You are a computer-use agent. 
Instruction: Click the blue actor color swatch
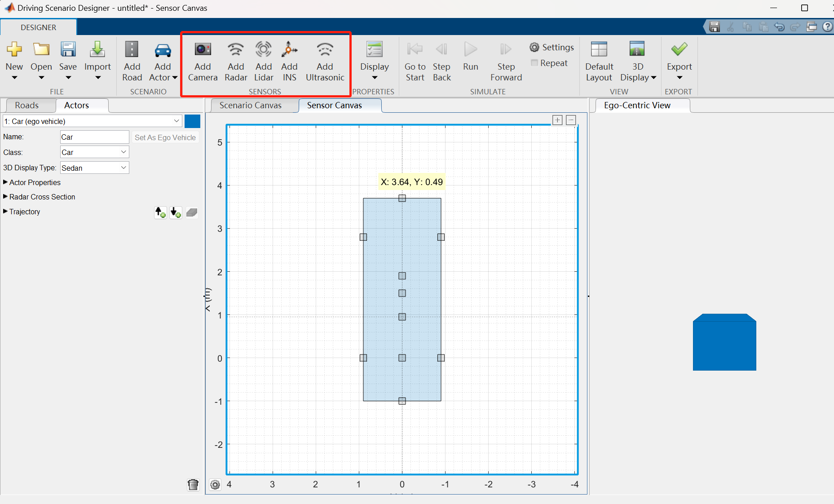click(x=192, y=121)
